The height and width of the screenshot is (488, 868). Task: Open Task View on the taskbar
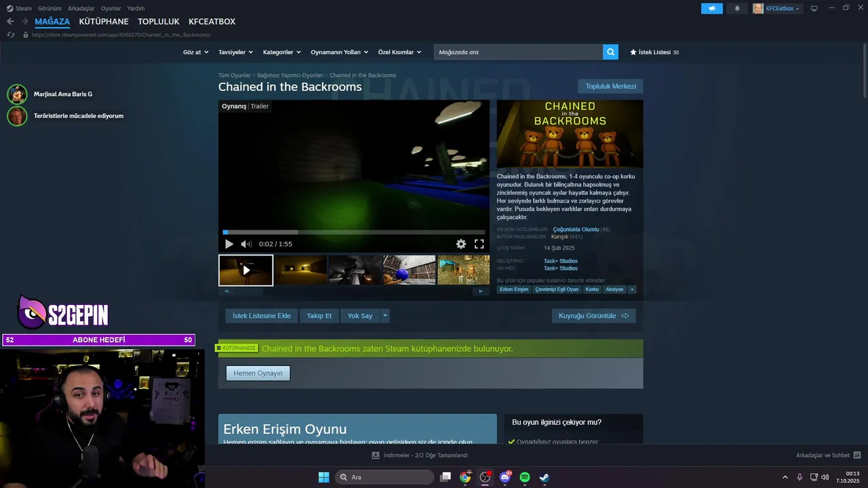[446, 477]
